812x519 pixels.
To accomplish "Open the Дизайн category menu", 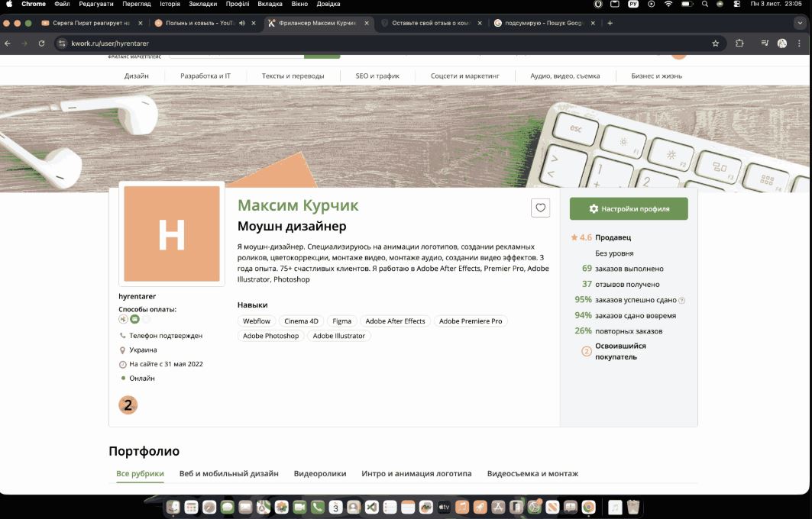I will click(137, 76).
